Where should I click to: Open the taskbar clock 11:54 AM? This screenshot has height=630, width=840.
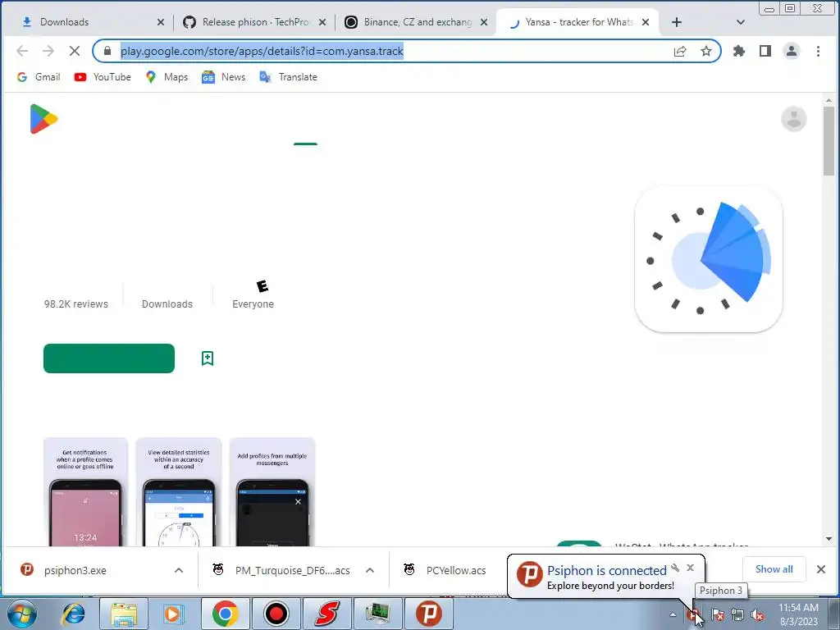point(798,614)
